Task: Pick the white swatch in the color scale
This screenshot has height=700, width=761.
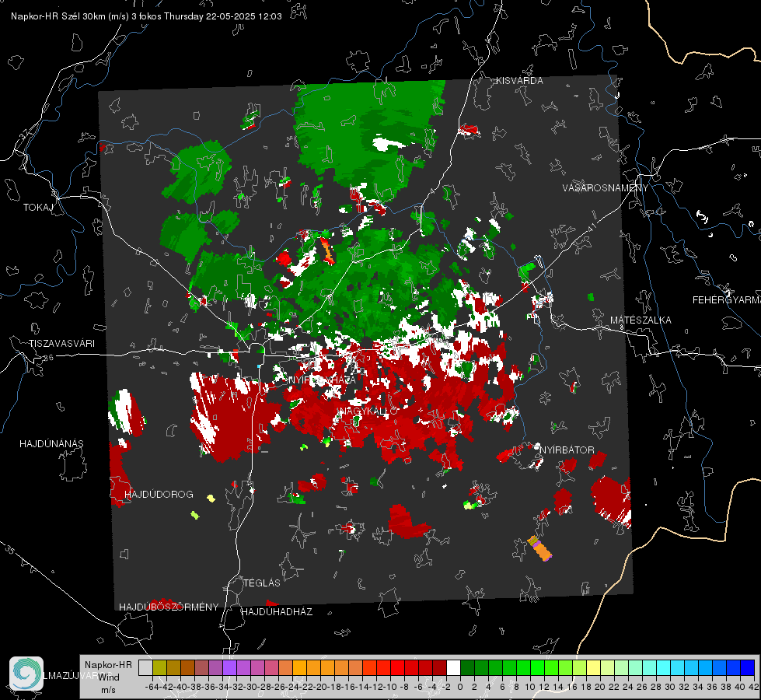Action: click(453, 667)
